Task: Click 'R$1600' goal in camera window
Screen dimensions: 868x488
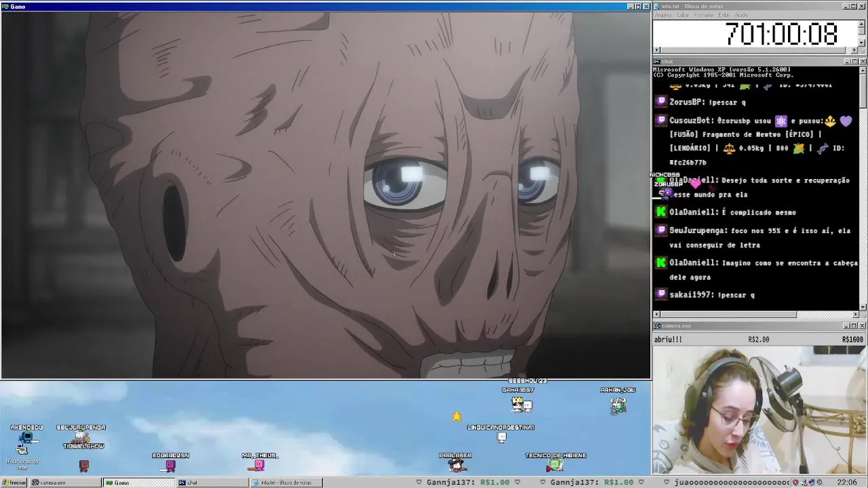Action: pyautogui.click(x=852, y=340)
